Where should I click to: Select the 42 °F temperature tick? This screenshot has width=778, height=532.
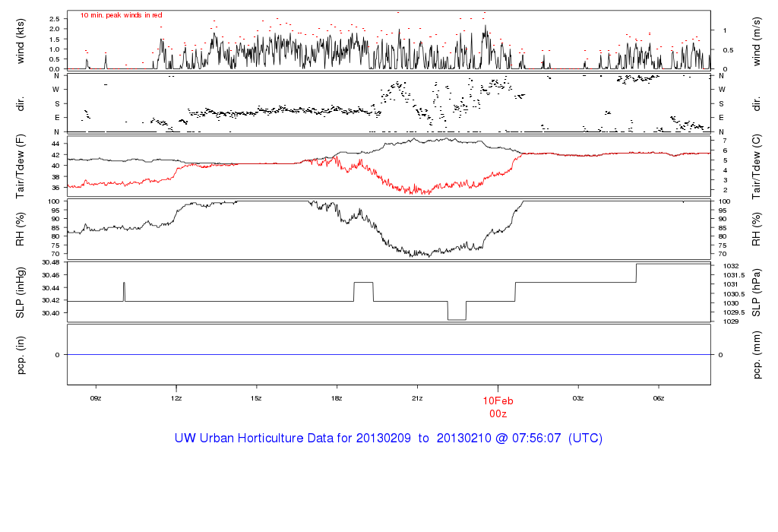tap(55, 155)
